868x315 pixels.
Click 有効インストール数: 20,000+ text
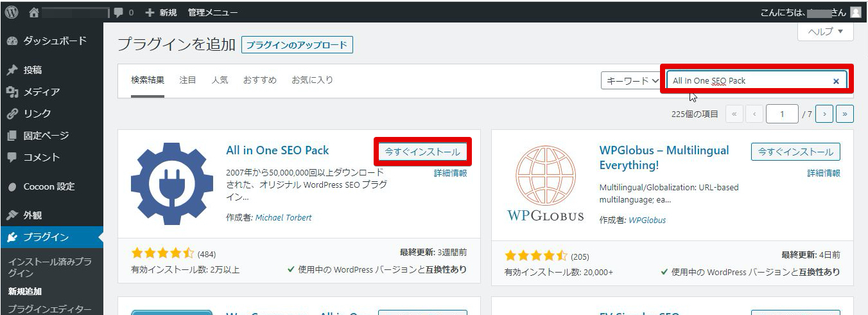(559, 273)
